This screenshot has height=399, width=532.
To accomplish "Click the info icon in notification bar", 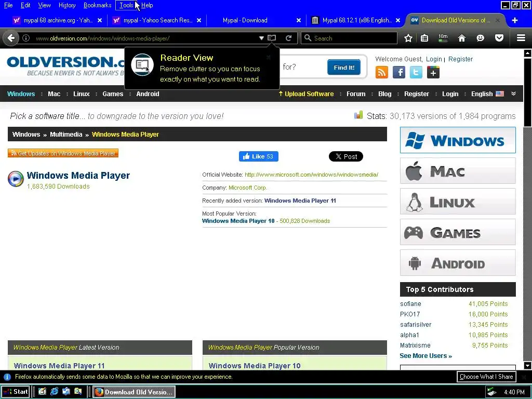I will [7, 377].
